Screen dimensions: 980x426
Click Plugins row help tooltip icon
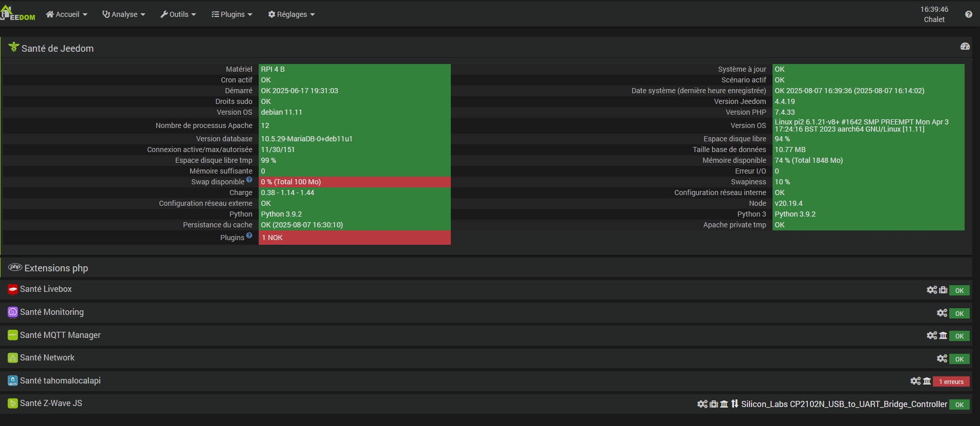click(x=249, y=236)
